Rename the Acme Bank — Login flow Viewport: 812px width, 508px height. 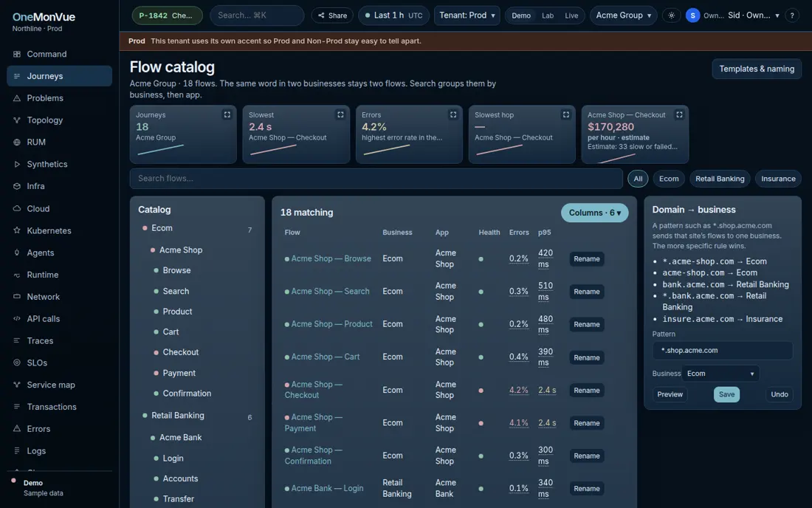pos(586,488)
